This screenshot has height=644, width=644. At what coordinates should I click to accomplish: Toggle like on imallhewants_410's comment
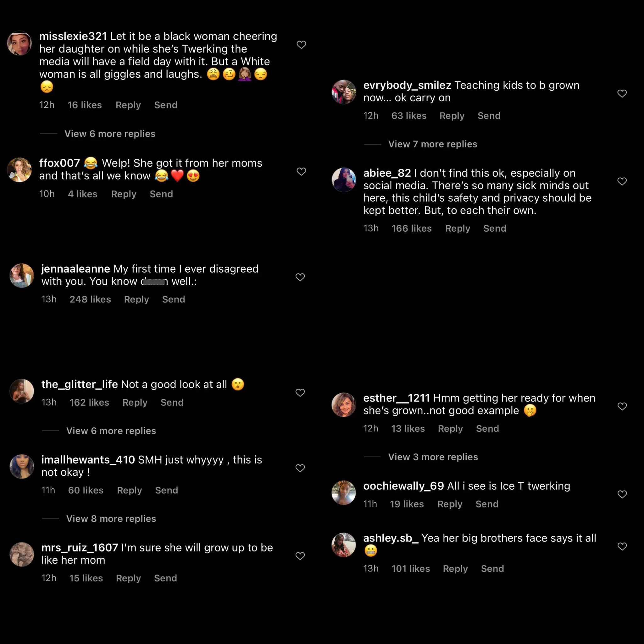pyautogui.click(x=300, y=468)
